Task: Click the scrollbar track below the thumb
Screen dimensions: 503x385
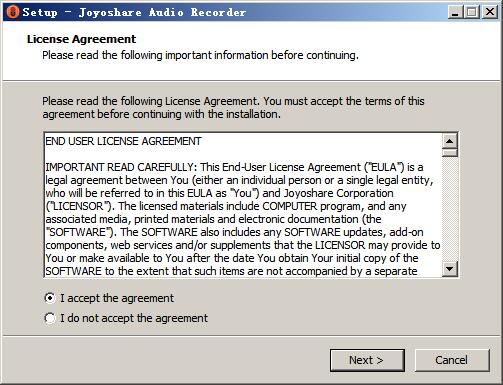Action: tap(450, 209)
